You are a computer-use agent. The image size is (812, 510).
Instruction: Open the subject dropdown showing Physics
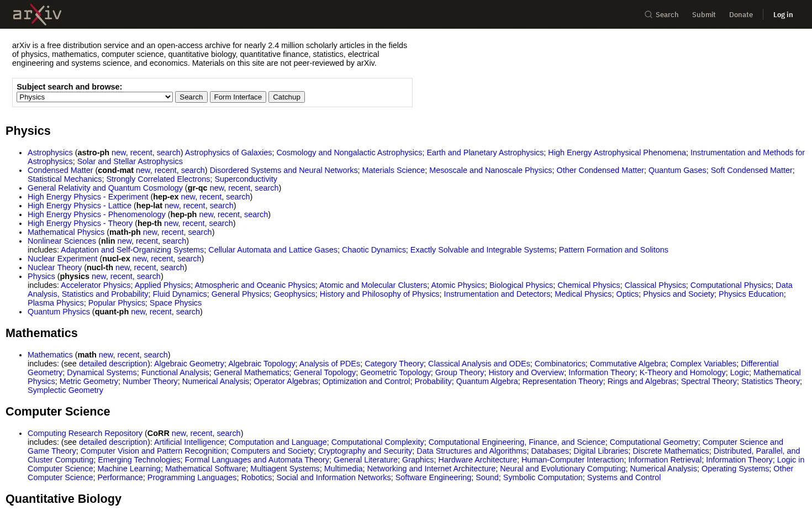94,97
